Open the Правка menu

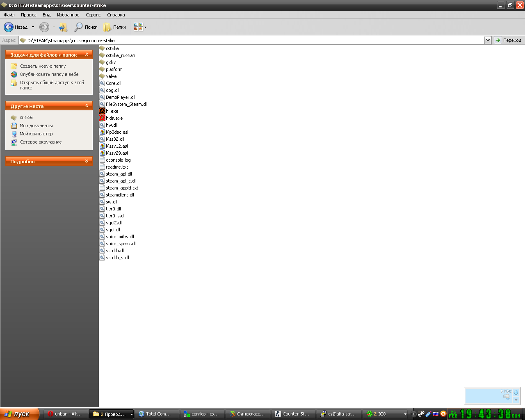[29, 15]
